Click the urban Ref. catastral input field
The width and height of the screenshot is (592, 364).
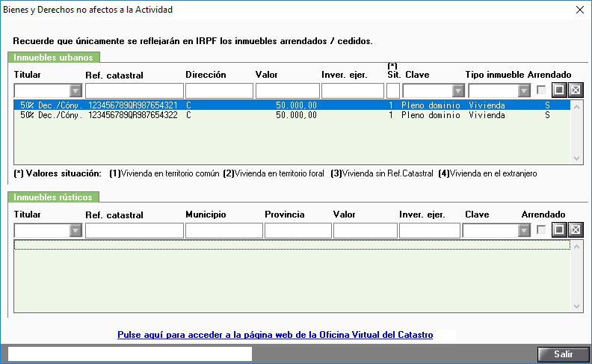point(133,90)
